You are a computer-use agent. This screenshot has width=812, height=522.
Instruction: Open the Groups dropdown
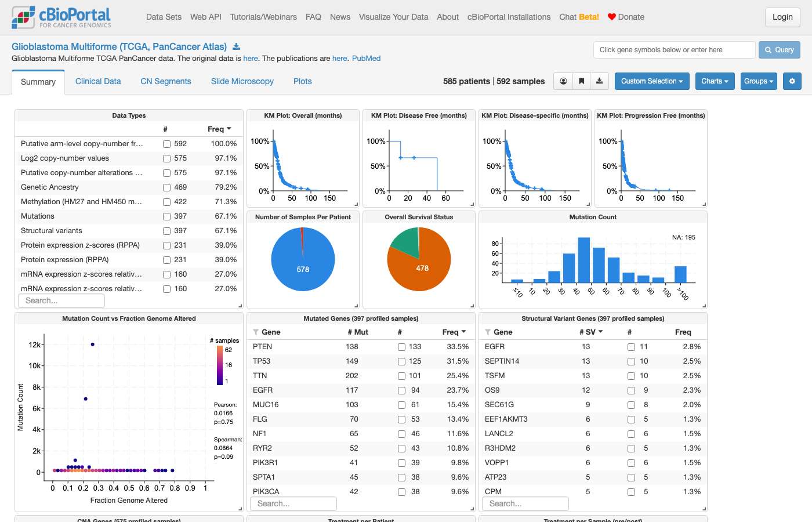tap(759, 81)
